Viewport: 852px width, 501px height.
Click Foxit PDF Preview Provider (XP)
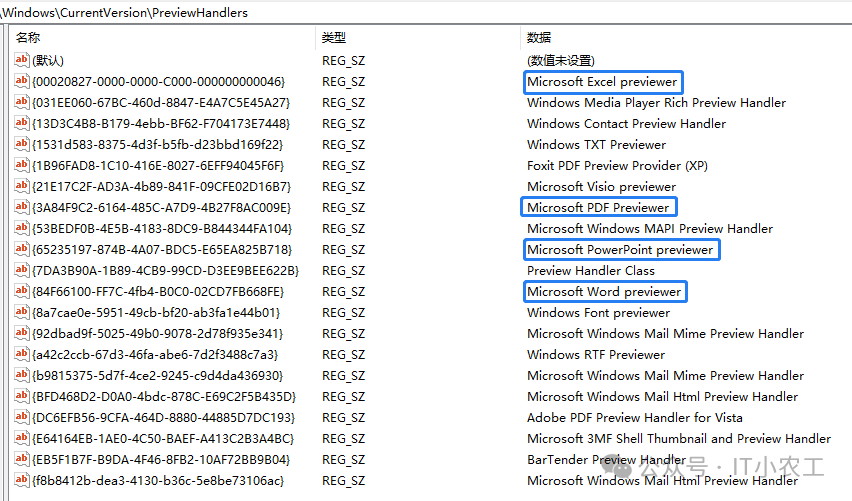617,166
